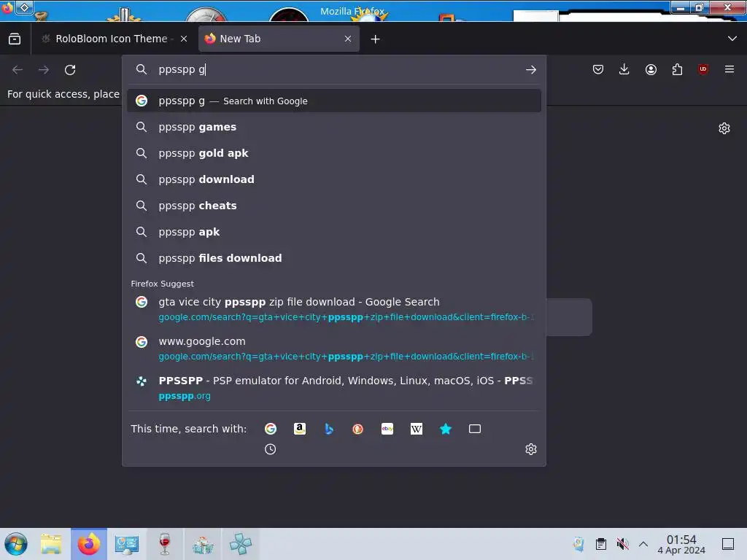Select suggestion 'ppsspp cheats'
This screenshot has height=560, width=747.
334,206
